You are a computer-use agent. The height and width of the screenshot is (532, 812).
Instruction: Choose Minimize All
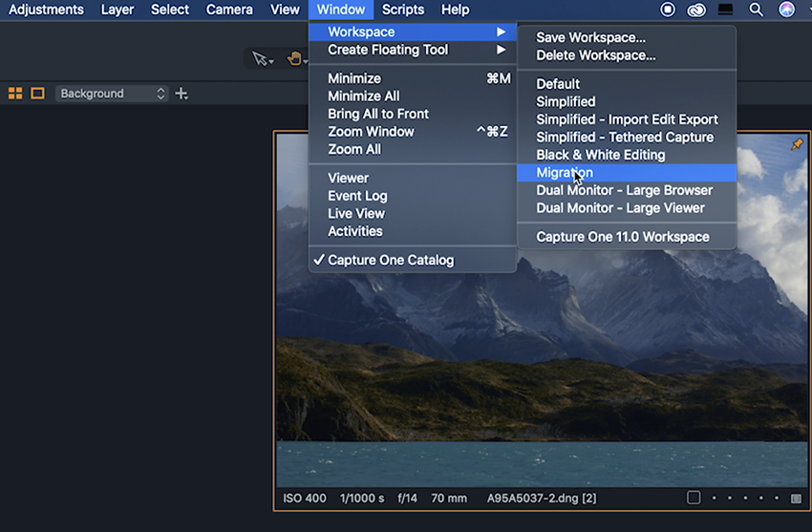(x=413, y=96)
